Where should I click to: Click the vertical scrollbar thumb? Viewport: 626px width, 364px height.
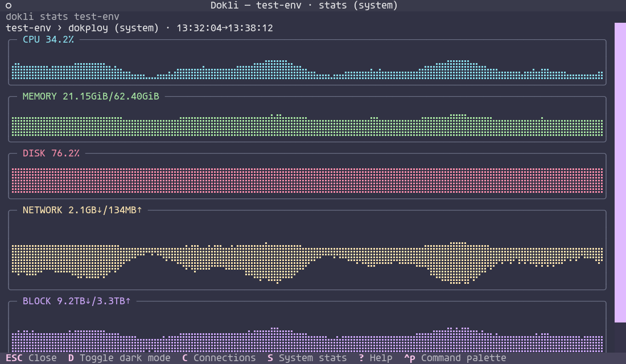point(620,172)
